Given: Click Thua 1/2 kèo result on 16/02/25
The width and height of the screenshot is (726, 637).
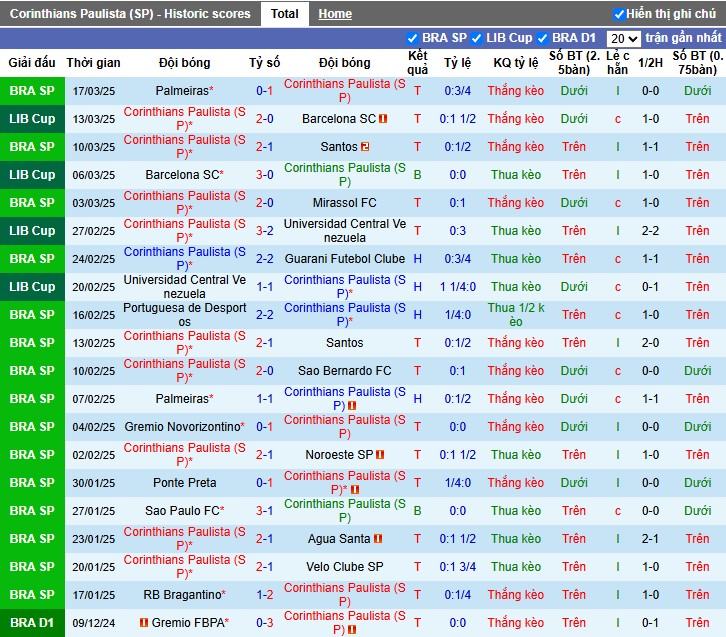Looking at the screenshot, I should click(515, 315).
